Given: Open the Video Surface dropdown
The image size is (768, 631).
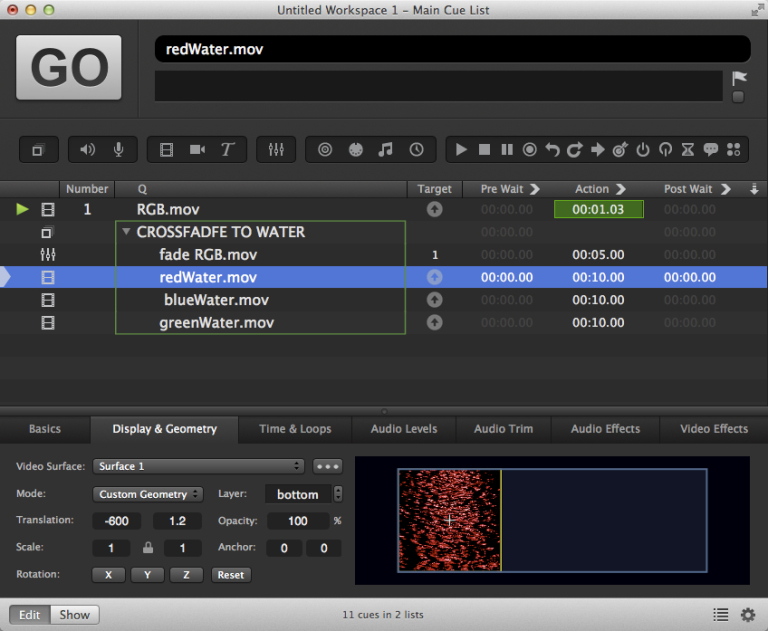Looking at the screenshot, I should coord(198,466).
